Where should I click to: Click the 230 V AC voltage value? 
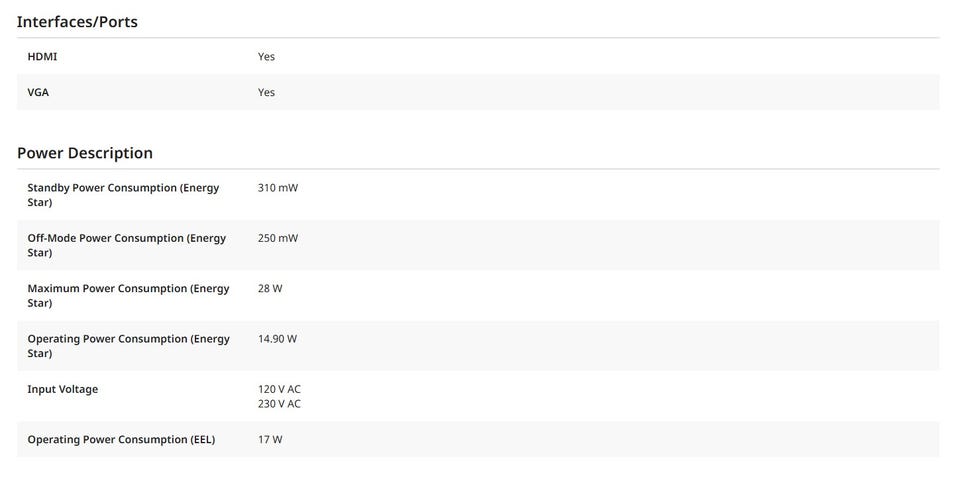(279, 404)
